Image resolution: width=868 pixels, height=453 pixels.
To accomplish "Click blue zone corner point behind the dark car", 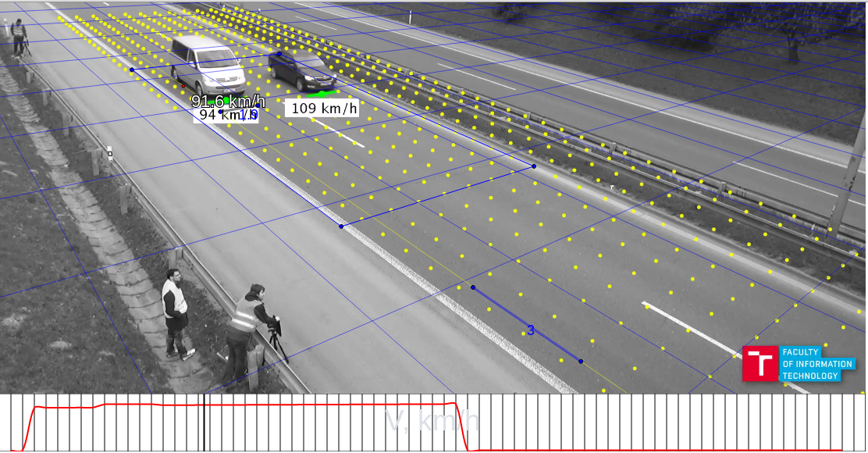I will 279,54.
